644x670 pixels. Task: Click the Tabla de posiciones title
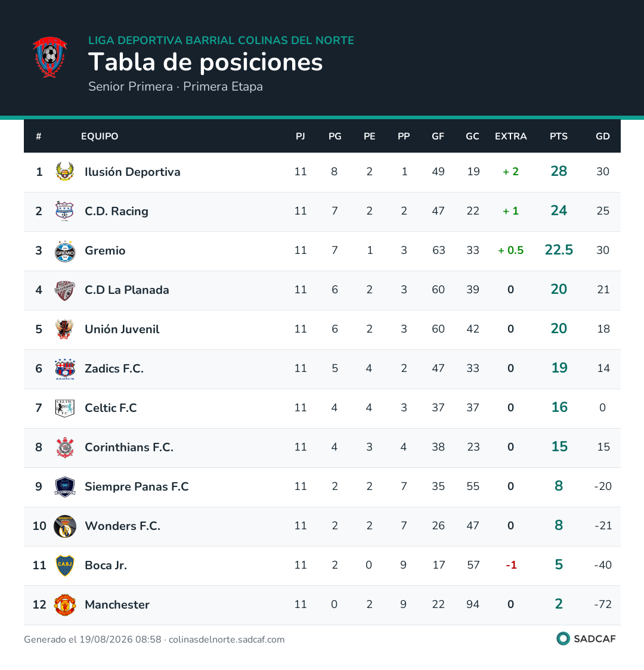206,62
